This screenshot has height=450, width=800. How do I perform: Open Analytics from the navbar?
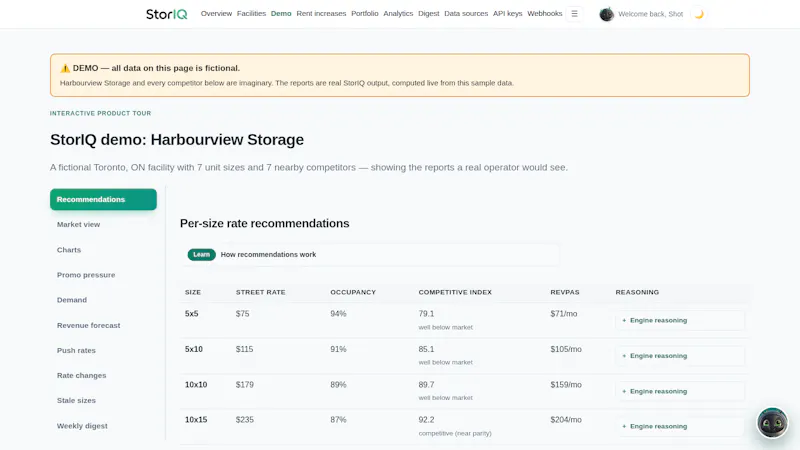398,14
